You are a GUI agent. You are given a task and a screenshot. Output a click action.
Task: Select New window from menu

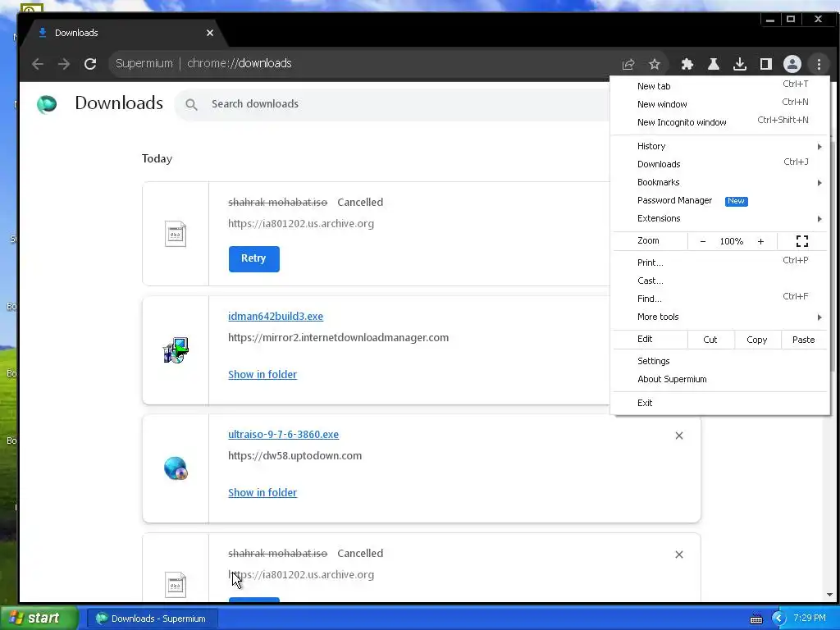click(720, 104)
